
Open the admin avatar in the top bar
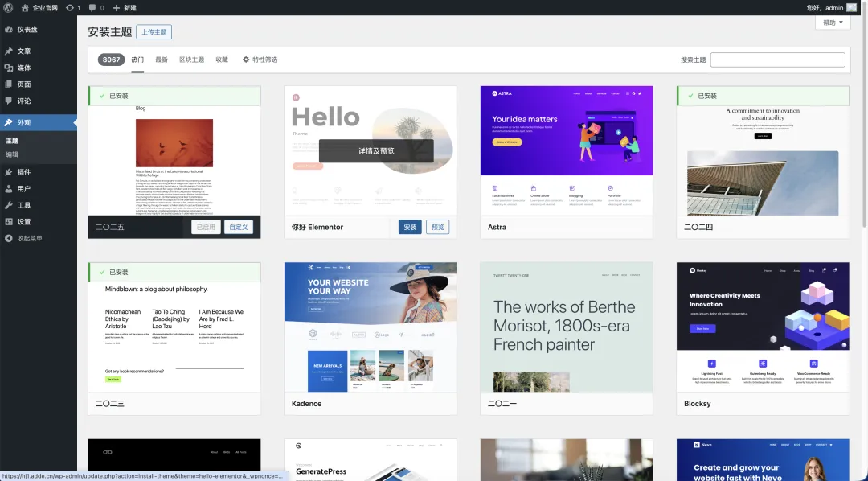click(x=852, y=8)
